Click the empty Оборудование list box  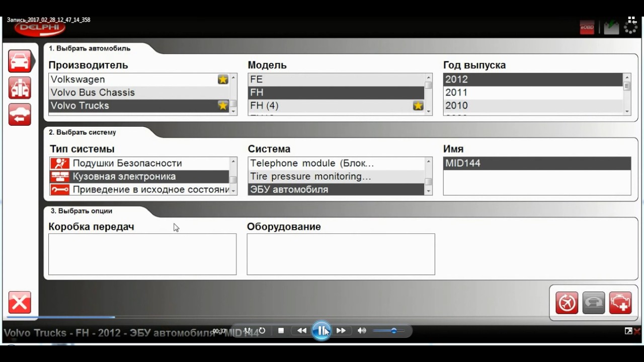(x=341, y=254)
